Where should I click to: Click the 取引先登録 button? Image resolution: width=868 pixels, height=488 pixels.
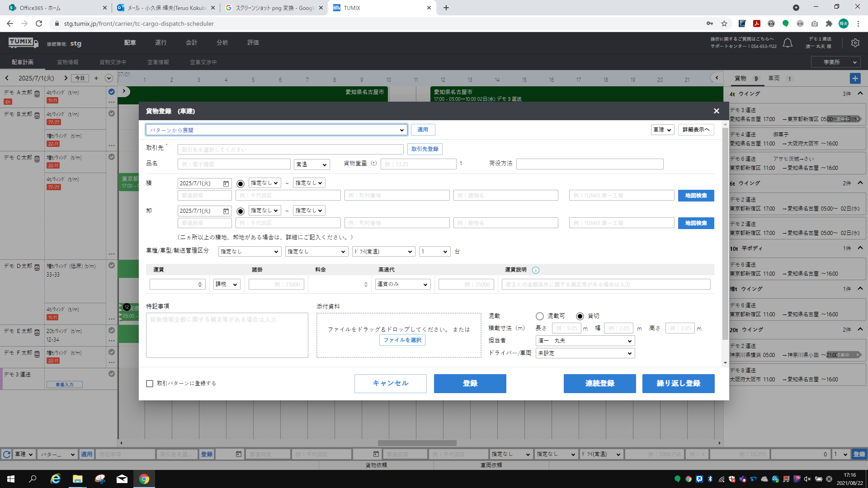425,149
